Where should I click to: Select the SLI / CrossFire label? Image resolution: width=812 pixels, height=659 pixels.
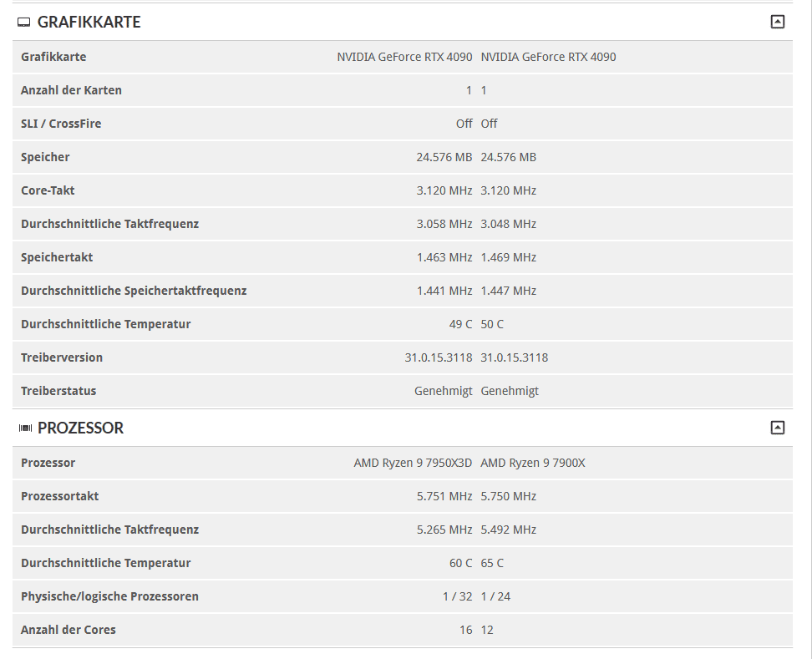pyautogui.click(x=61, y=124)
